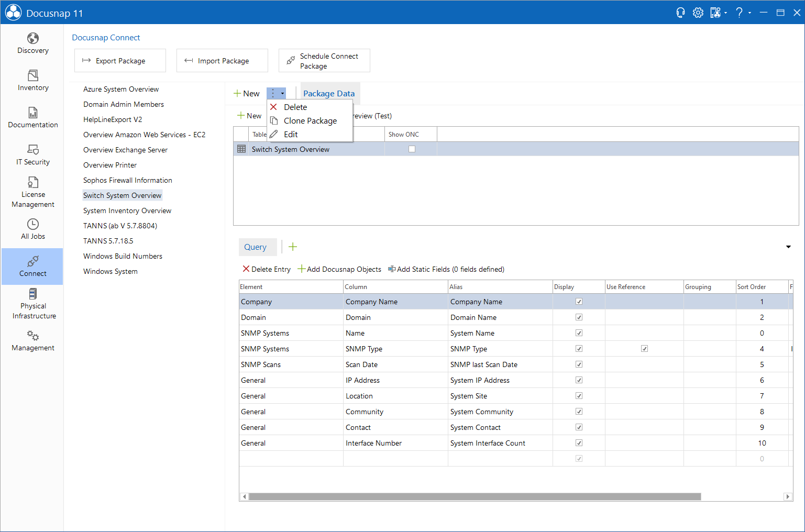This screenshot has height=532, width=805.
Task: Open the All Jobs module
Action: pos(32,229)
